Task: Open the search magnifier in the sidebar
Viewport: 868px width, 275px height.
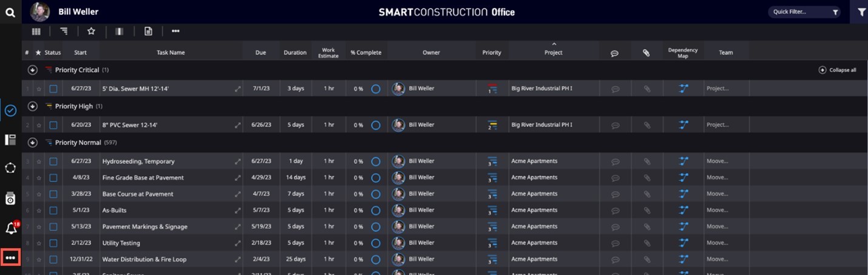Action: (10, 12)
